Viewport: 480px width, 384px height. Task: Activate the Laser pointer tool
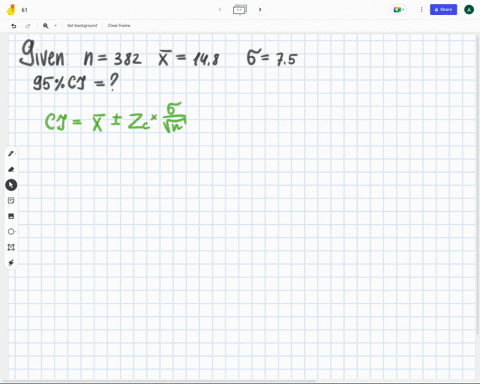pyautogui.click(x=11, y=263)
